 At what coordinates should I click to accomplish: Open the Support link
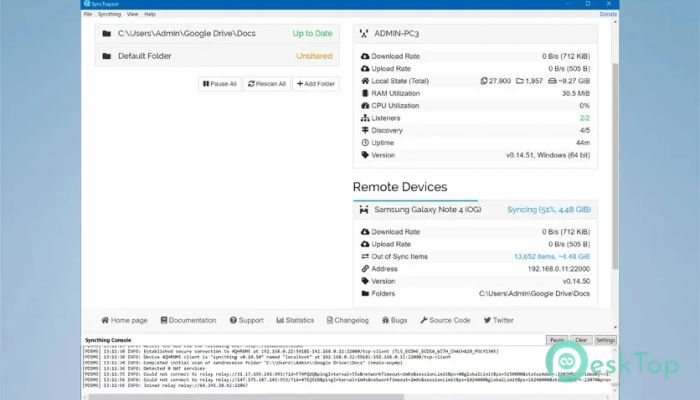point(246,321)
